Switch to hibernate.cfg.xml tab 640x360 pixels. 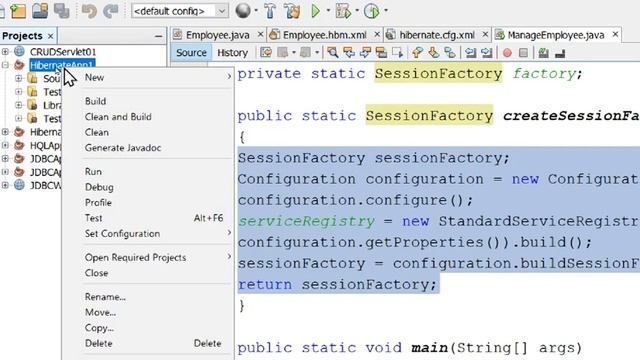[437, 35]
